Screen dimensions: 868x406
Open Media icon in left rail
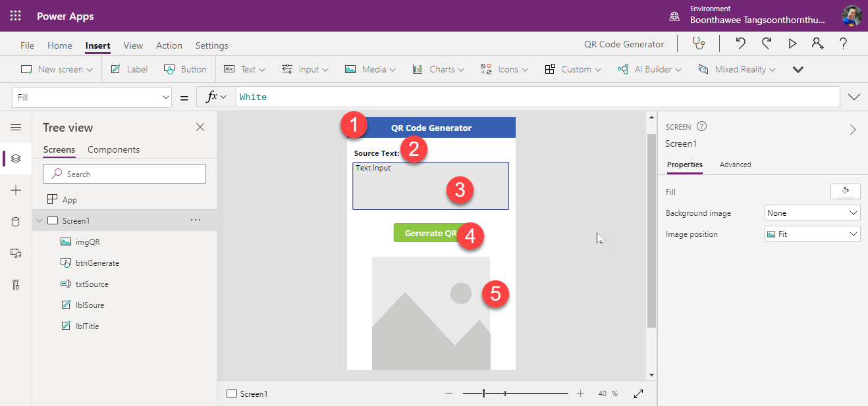pyautogui.click(x=16, y=253)
